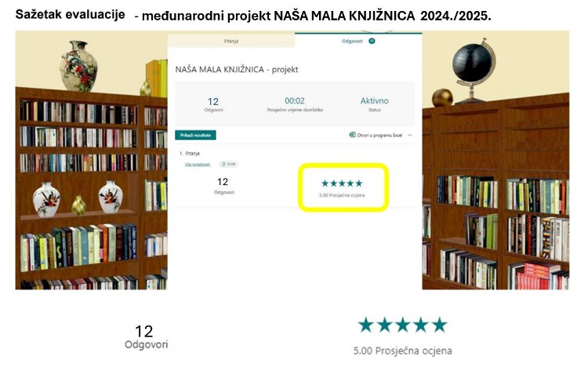
Task: Click the middle large star at the bottom
Action: [x=403, y=325]
